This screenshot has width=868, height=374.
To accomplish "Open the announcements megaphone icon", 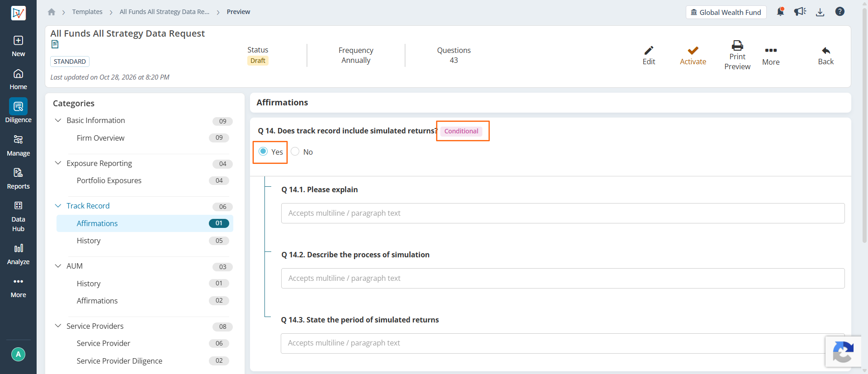I will coord(800,12).
